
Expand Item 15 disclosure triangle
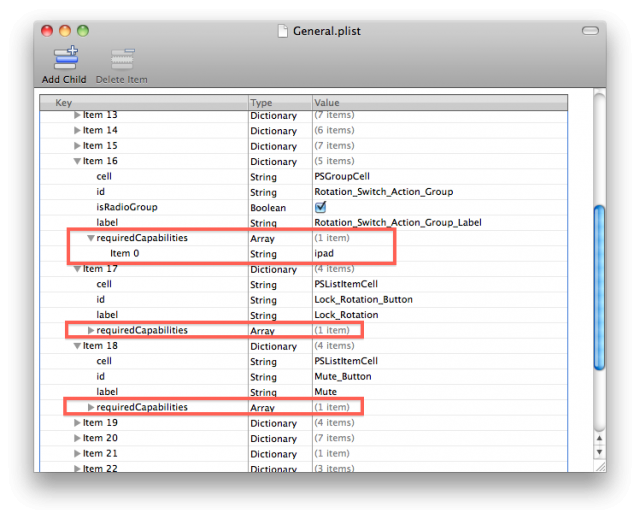tap(77, 146)
